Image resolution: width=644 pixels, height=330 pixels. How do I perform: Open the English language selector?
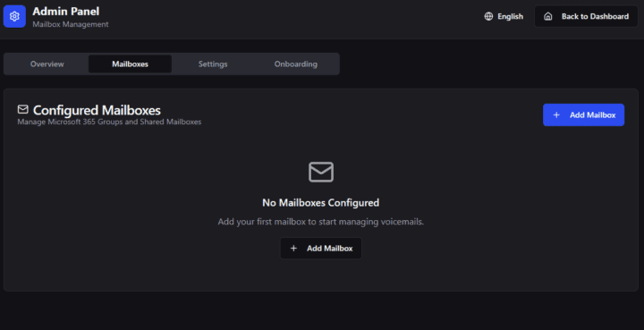pyautogui.click(x=504, y=16)
